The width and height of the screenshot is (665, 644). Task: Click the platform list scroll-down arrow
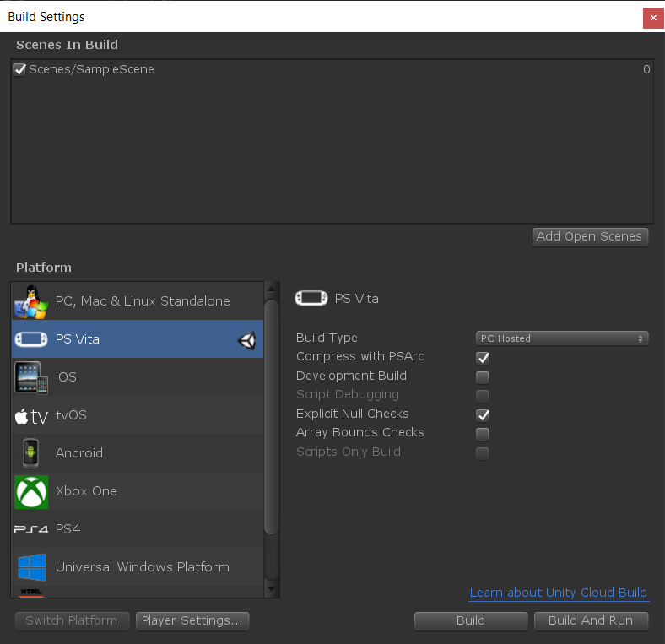coord(272,590)
